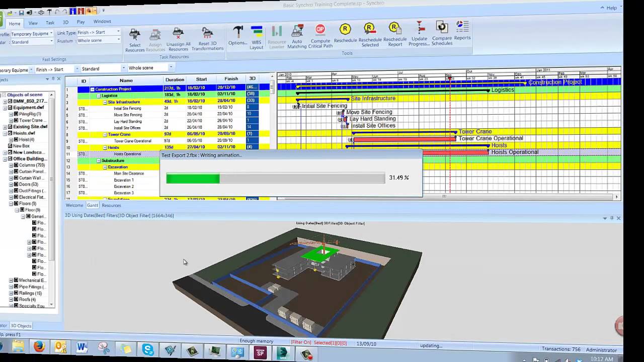
Task: Open Microsoft Word from the taskbar
Action: (x=82, y=347)
